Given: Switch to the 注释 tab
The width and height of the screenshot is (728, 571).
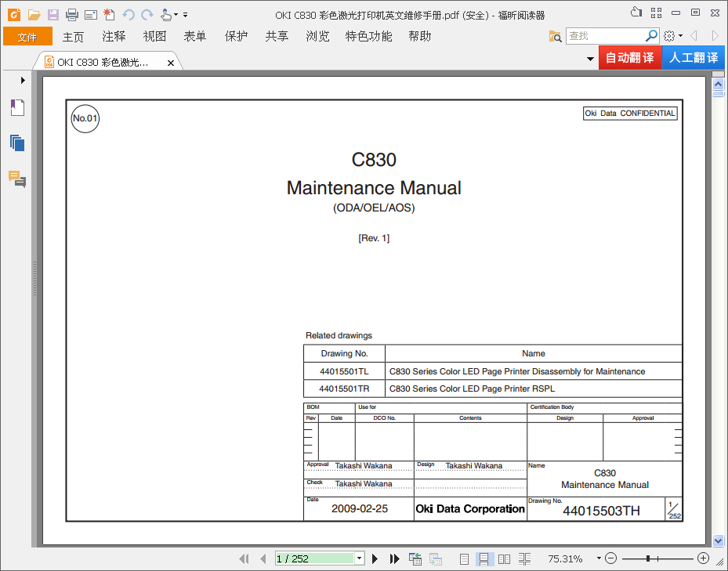Looking at the screenshot, I should click(114, 37).
